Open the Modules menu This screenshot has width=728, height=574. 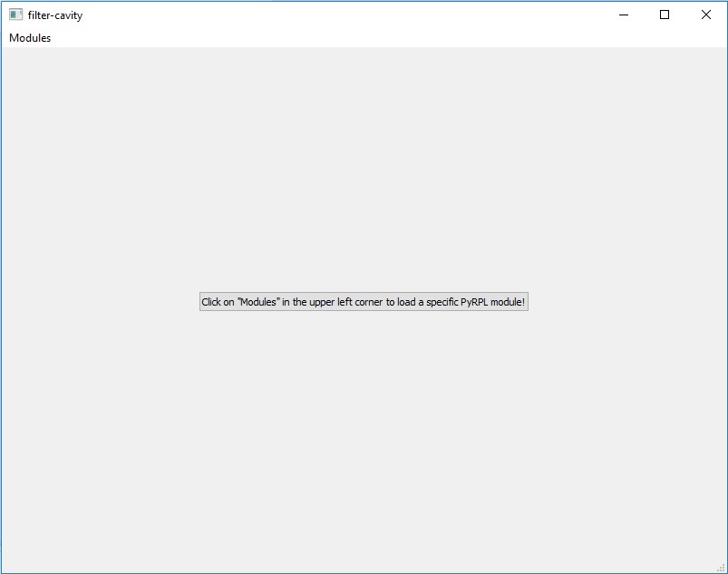30,38
